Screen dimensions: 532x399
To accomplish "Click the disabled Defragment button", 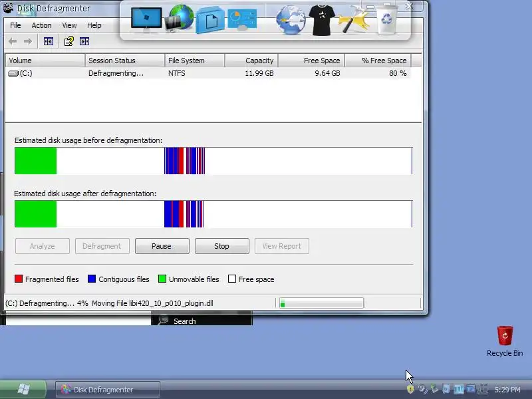I will (x=102, y=246).
